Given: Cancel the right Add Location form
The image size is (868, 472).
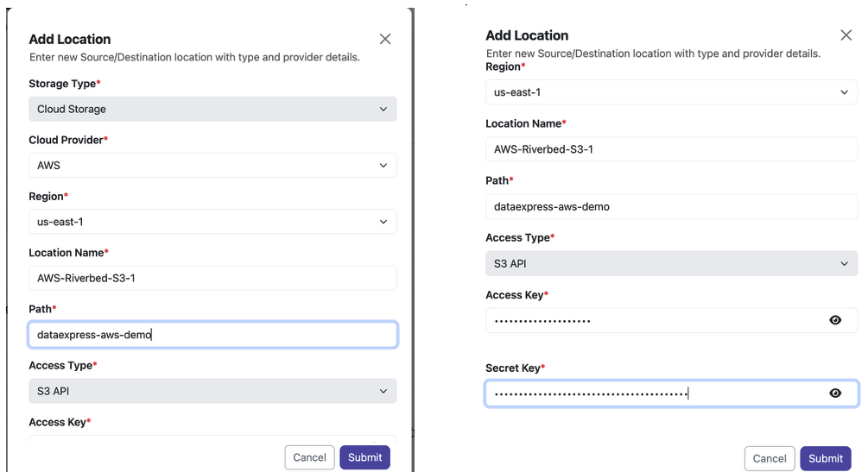Looking at the screenshot, I should (x=770, y=459).
